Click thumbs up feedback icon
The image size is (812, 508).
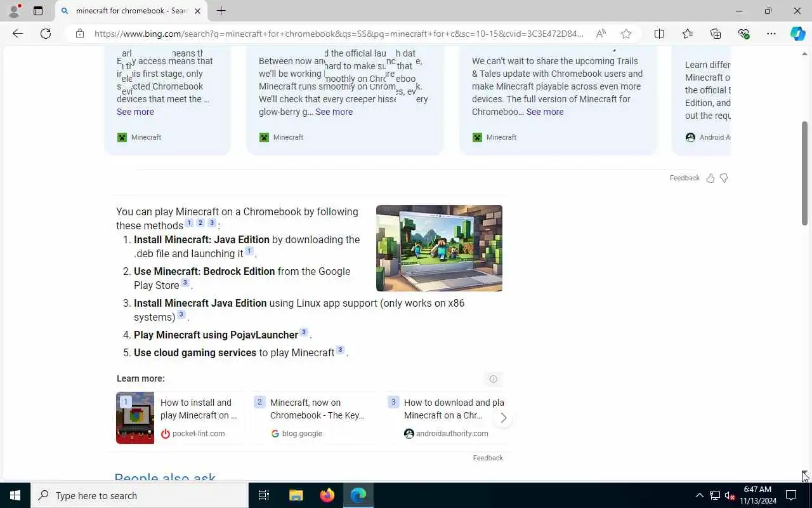(x=710, y=178)
